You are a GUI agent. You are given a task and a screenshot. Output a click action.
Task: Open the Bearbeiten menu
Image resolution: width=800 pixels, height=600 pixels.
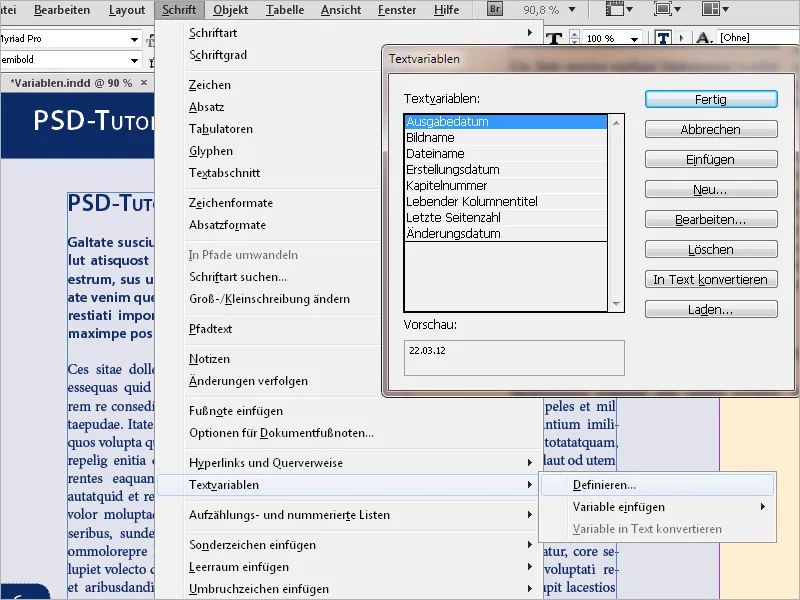[x=62, y=10]
